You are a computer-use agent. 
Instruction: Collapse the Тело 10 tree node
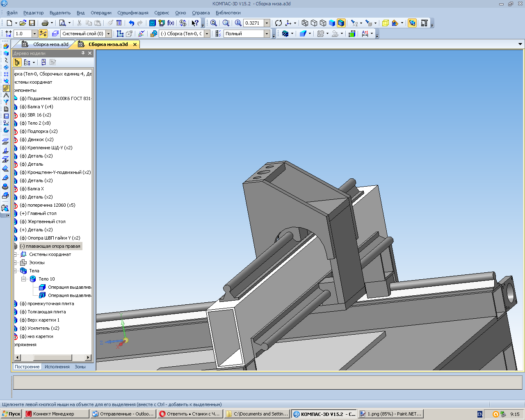coord(24,279)
